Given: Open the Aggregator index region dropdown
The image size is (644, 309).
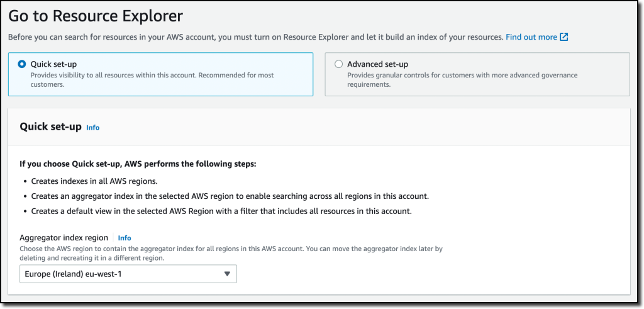Looking at the screenshot, I should coord(128,274).
